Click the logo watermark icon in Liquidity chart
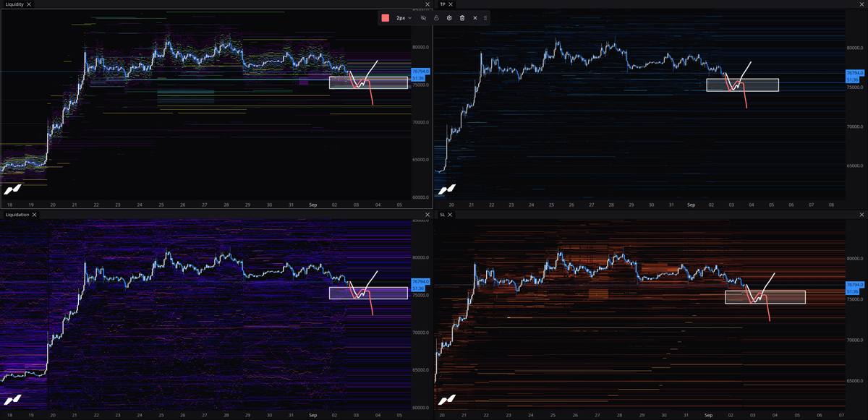Image resolution: width=868 pixels, height=420 pixels. 12,190
